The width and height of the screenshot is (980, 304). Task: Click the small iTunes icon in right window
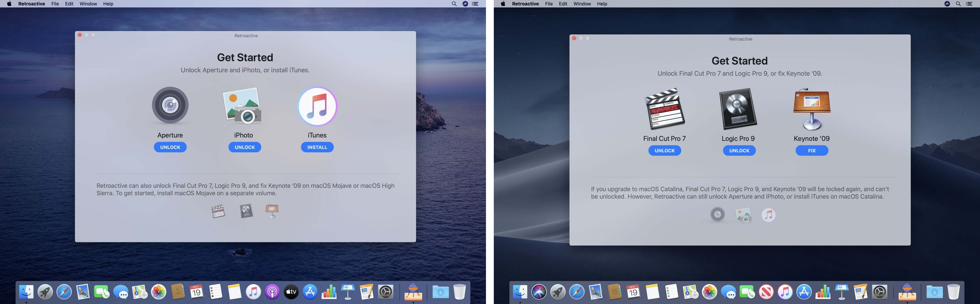click(x=768, y=215)
